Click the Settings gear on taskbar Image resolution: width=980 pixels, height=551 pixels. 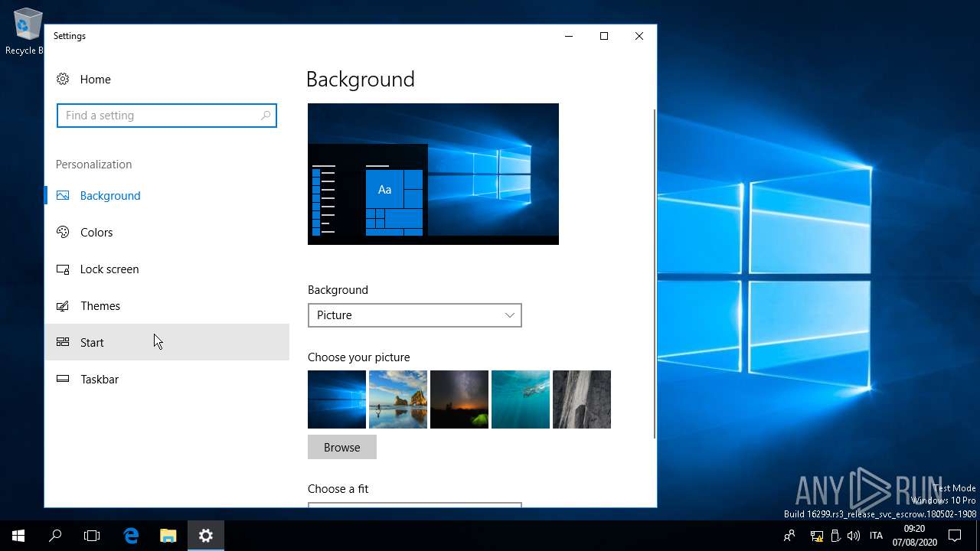click(x=205, y=536)
